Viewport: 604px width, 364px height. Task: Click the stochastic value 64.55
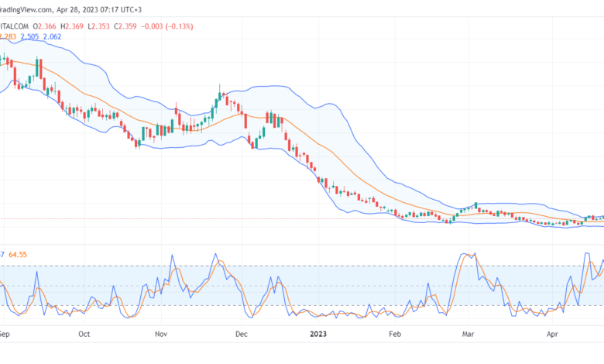[x=18, y=255]
